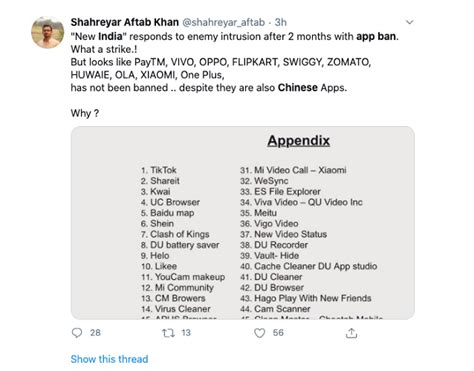474x371 pixels.
Task: Click the Shahreyar Aftab Khan display name
Action: click(x=125, y=22)
